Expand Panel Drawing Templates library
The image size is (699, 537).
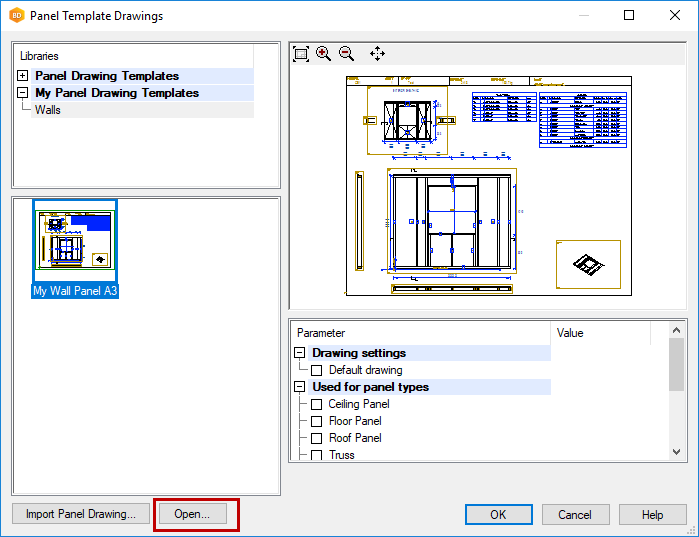[x=23, y=76]
